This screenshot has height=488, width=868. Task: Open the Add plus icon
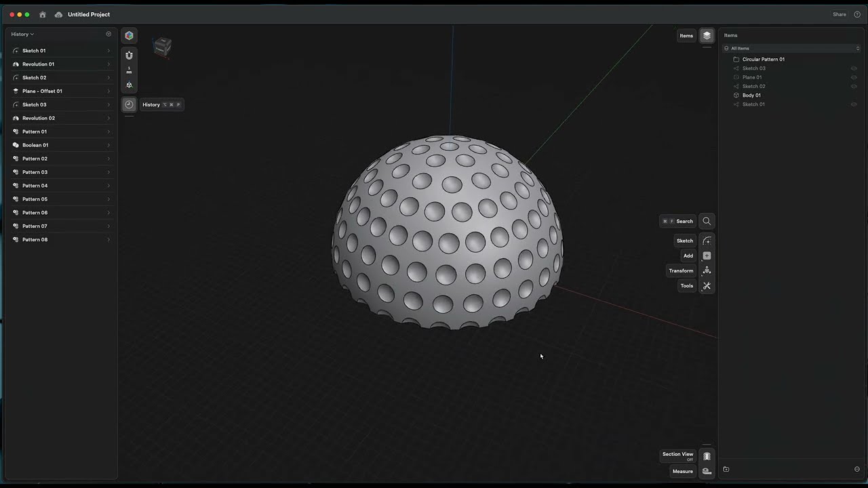point(707,256)
